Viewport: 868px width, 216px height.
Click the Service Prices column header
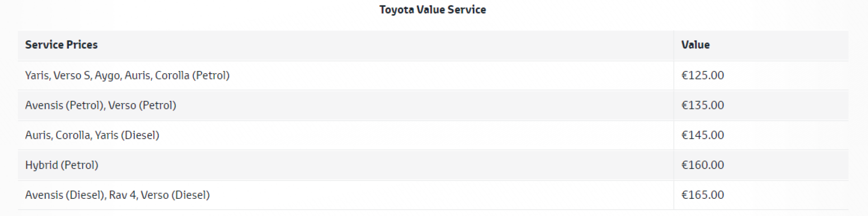[x=61, y=45]
